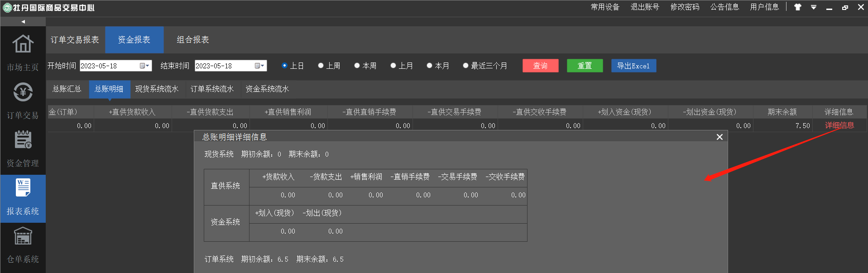868x273 pixels.
Task: Open the 开始时间 date picker dropdown
Action: [144, 66]
